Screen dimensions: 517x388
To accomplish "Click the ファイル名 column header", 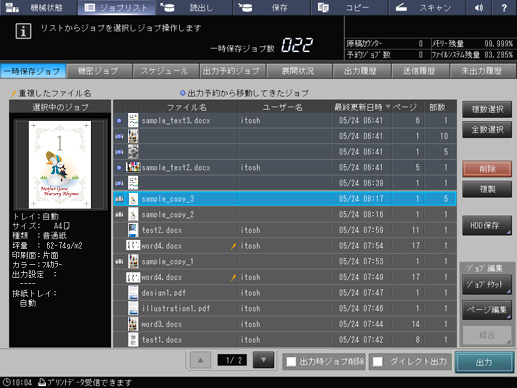I will coord(187,107).
